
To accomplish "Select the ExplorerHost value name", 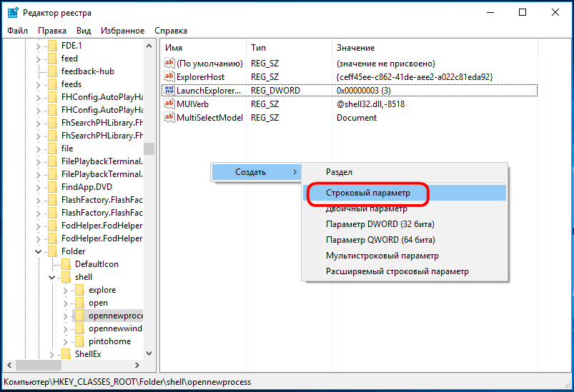I will (200, 77).
